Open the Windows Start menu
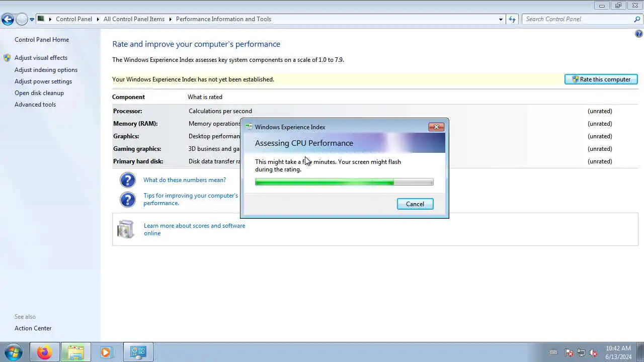The height and width of the screenshot is (362, 644). [x=14, y=352]
